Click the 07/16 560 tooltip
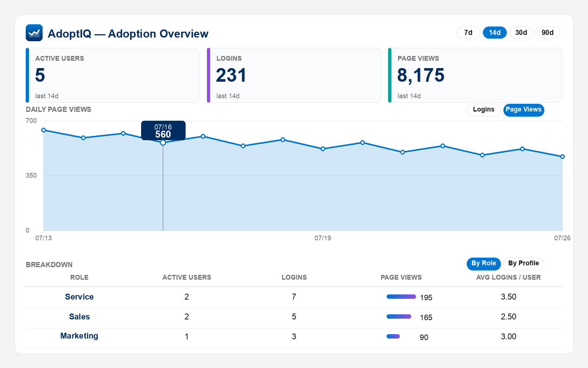Viewport: 588px width, 368px height. point(163,131)
